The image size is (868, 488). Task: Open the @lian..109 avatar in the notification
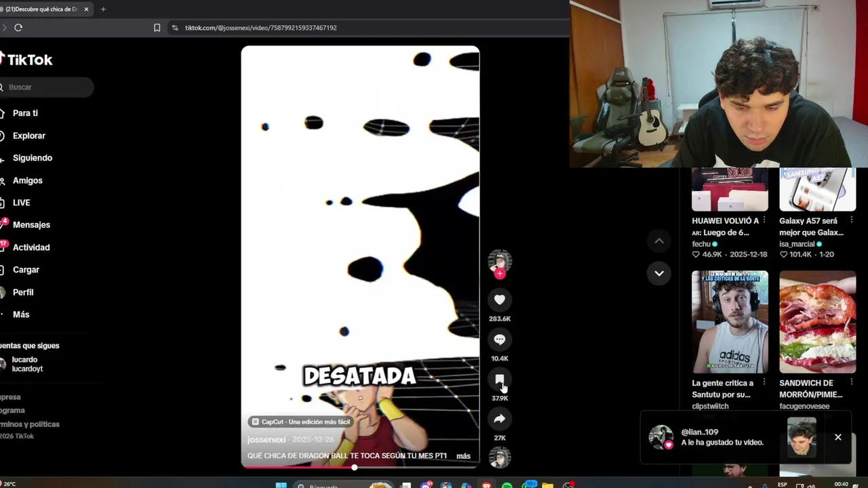(660, 437)
